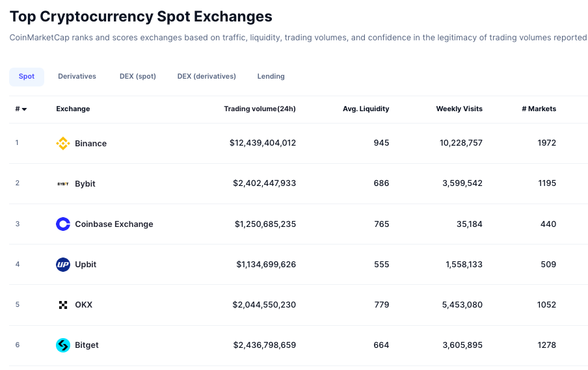588x370 pixels.
Task: Click Bitget volume $2,436,798,659
Action: click(x=264, y=345)
